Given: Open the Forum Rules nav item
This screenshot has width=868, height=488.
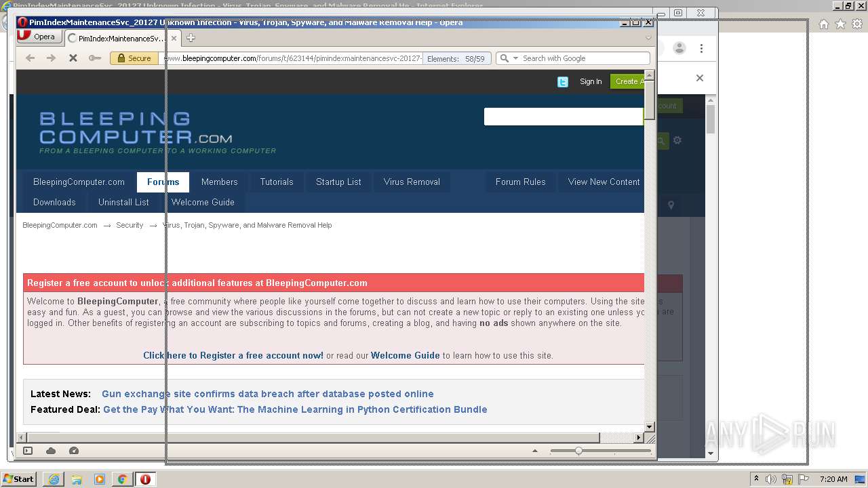Looking at the screenshot, I should click(x=520, y=182).
